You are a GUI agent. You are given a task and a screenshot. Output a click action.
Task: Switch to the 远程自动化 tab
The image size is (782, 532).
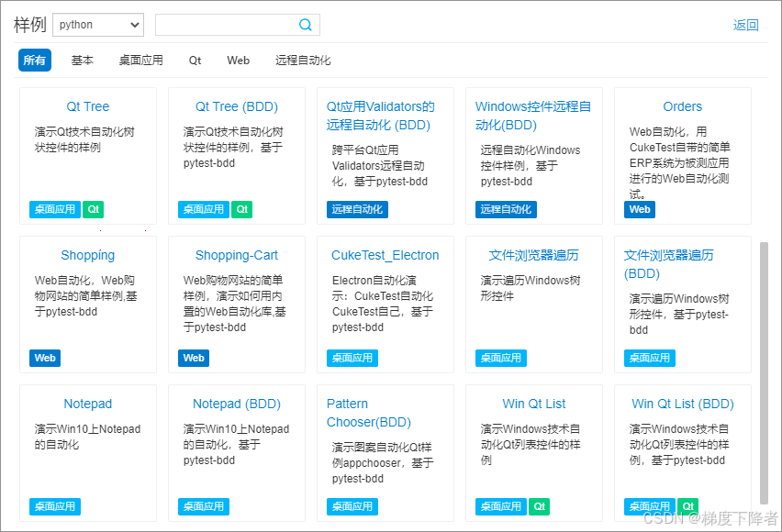[x=303, y=61]
